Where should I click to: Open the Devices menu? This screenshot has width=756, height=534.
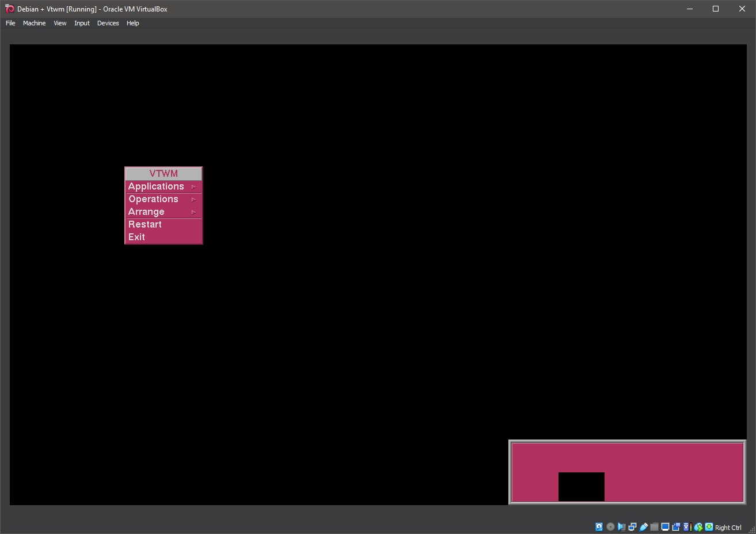[x=108, y=23]
